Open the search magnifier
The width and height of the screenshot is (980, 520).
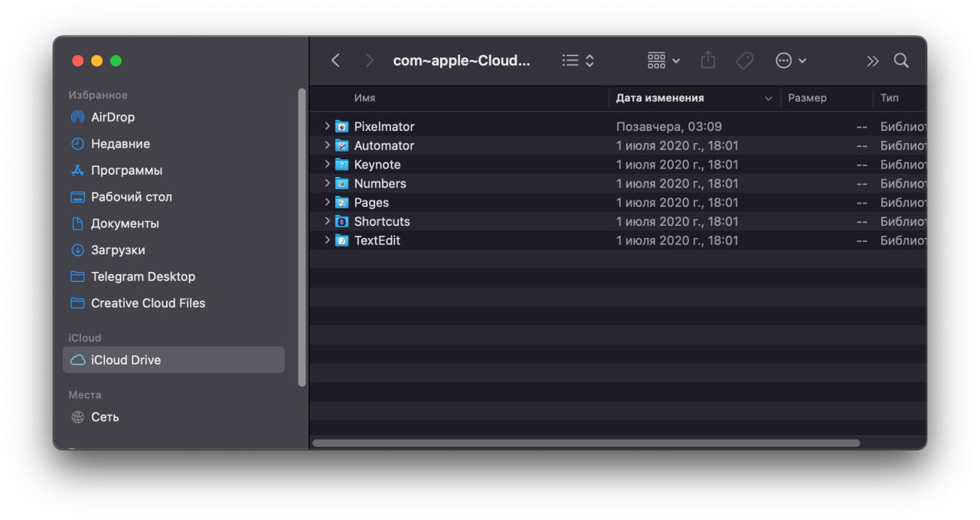pyautogui.click(x=901, y=61)
